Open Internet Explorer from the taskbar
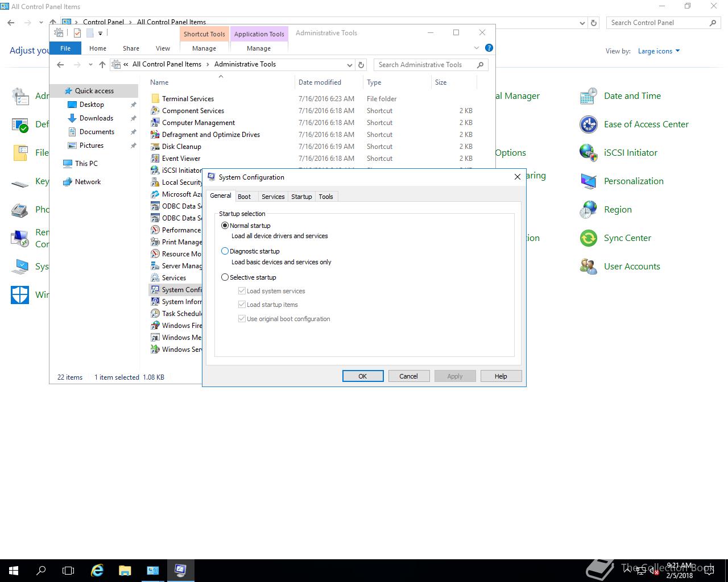 click(97, 570)
